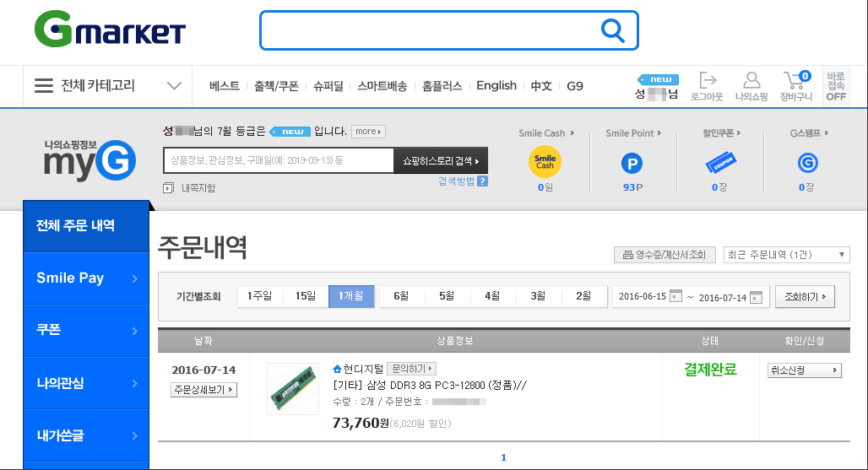The image size is (868, 470).
Task: Open the 취소신청 dropdown
Action: pos(805,370)
